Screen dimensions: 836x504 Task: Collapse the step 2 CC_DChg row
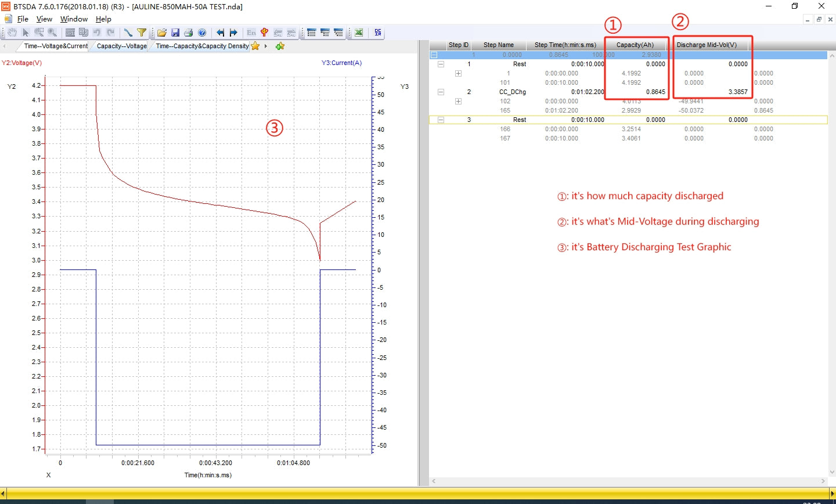tap(441, 92)
